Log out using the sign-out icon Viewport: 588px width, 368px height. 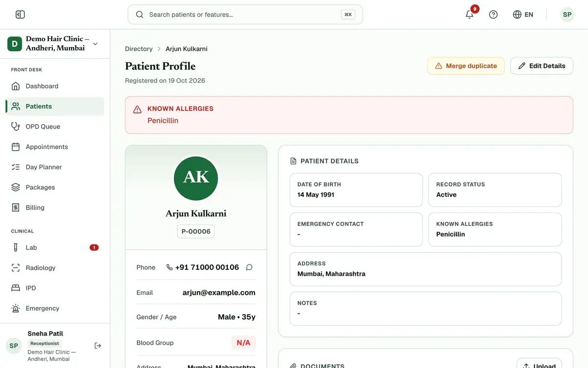click(98, 346)
